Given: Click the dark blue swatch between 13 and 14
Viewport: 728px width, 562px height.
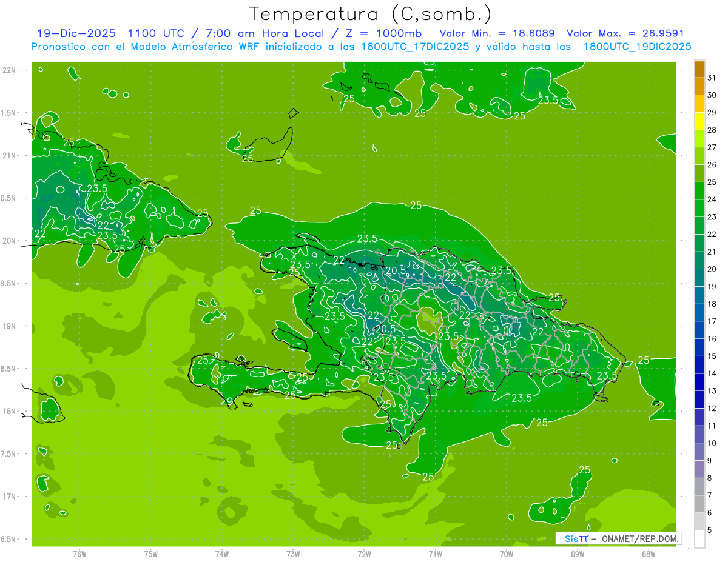Looking at the screenshot, I should (699, 383).
